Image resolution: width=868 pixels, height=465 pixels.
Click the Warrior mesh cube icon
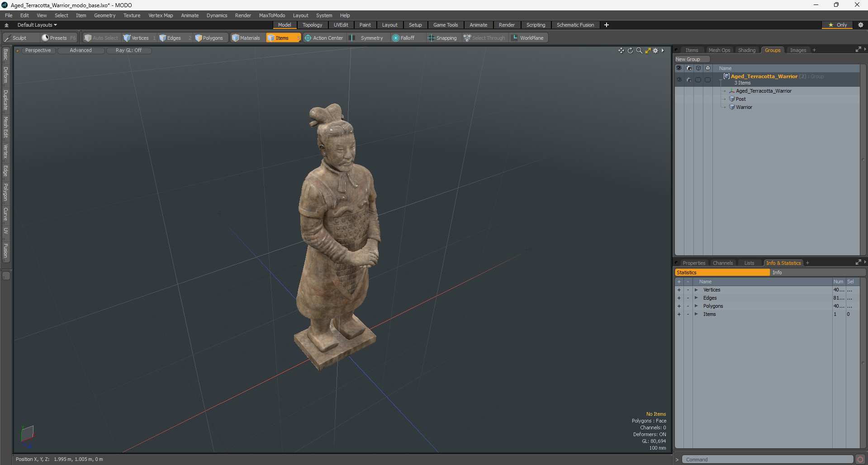pos(732,107)
